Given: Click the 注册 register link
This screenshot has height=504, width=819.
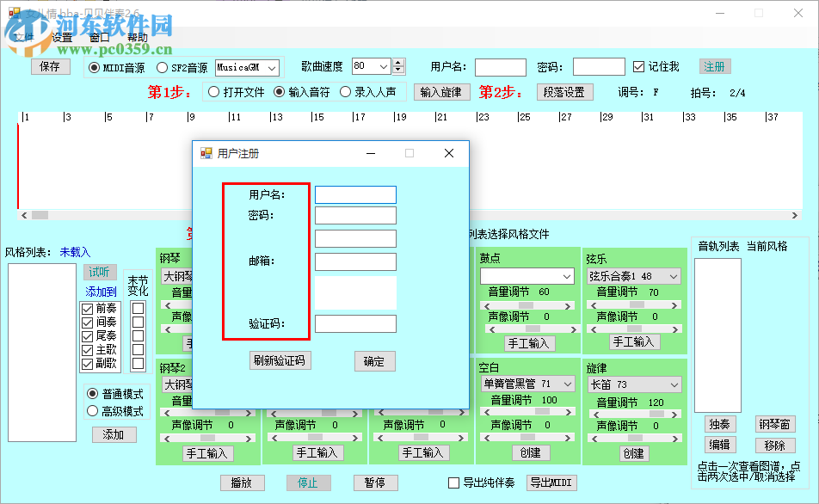Looking at the screenshot, I should tap(714, 66).
